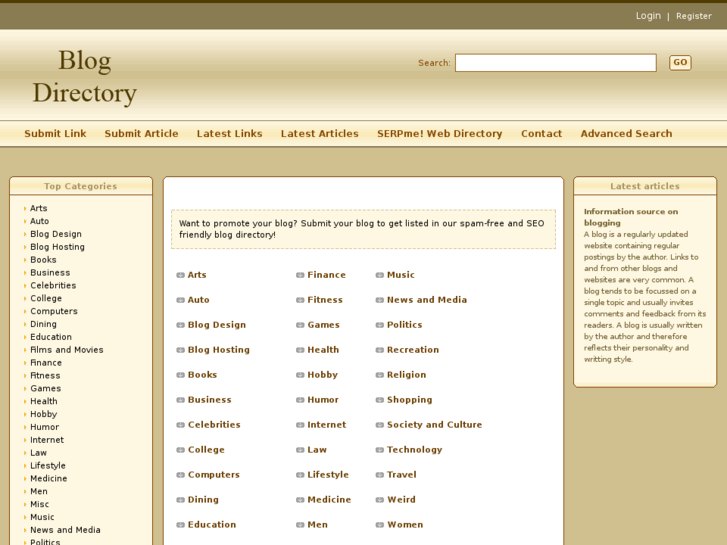Click the folder icon beside Internet

(300, 425)
